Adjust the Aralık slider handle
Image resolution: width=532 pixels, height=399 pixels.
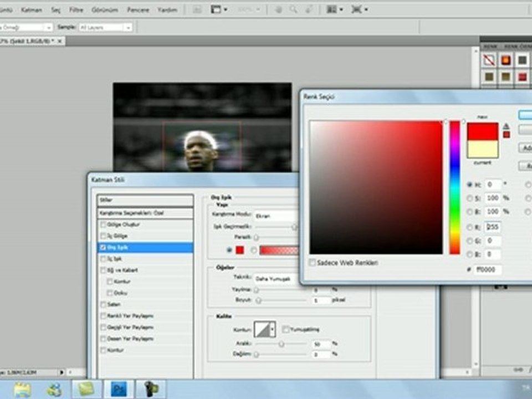click(x=282, y=344)
